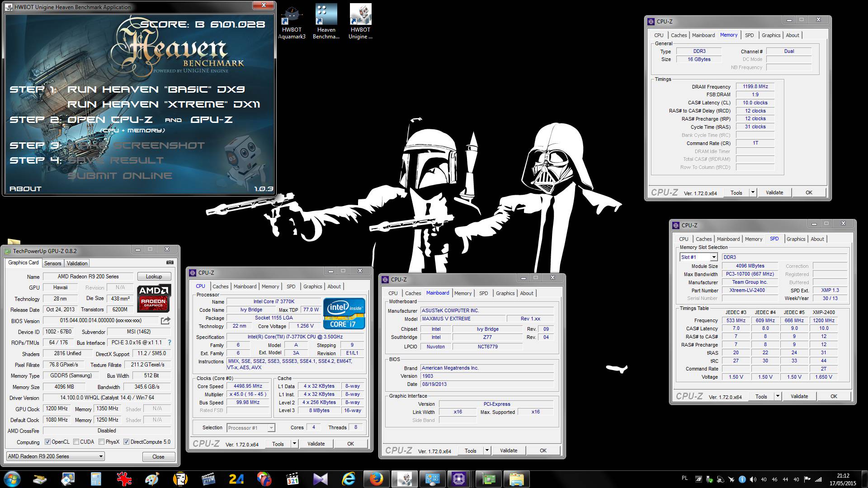868x488 pixels.
Task: Open Caches tab in CPU-Z CPU window
Action: pos(220,286)
